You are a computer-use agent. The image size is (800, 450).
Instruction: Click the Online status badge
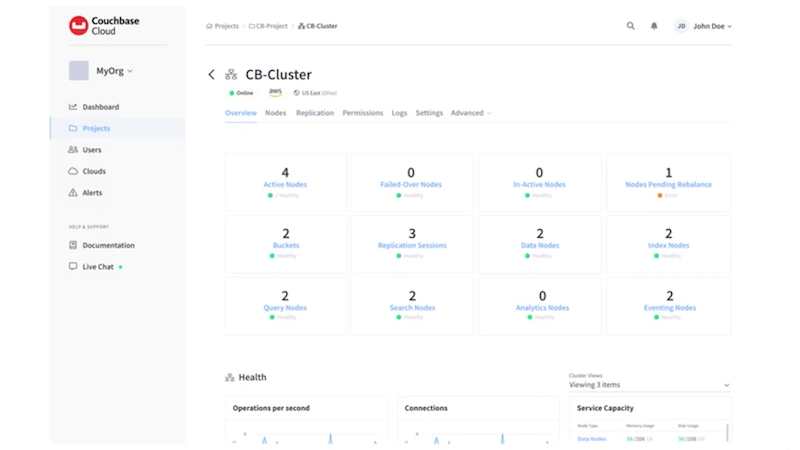coord(241,93)
